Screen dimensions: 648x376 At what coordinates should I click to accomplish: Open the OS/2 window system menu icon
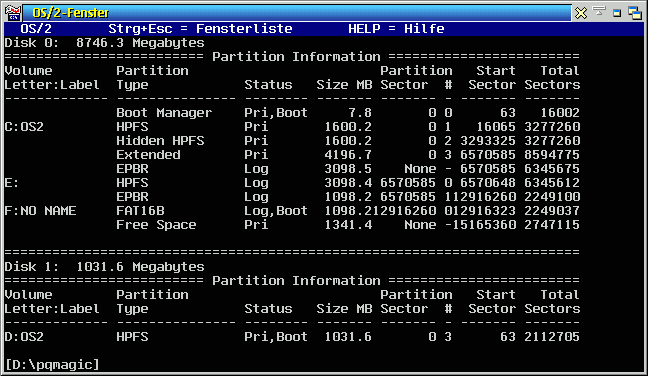tap(13, 13)
